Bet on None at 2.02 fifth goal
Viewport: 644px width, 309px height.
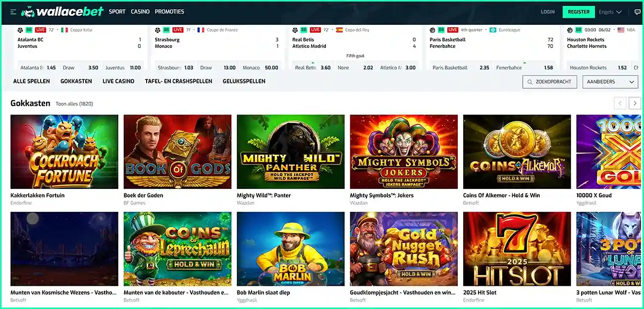(355, 66)
